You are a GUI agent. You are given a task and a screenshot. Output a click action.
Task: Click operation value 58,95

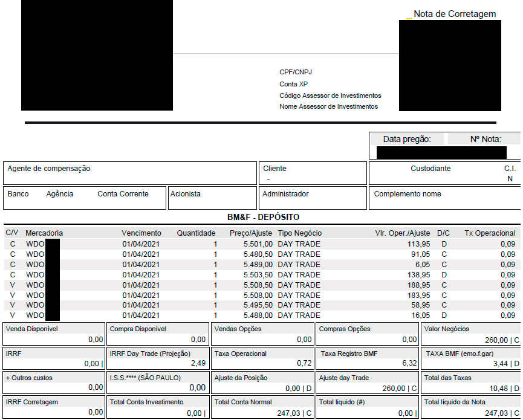click(420, 305)
